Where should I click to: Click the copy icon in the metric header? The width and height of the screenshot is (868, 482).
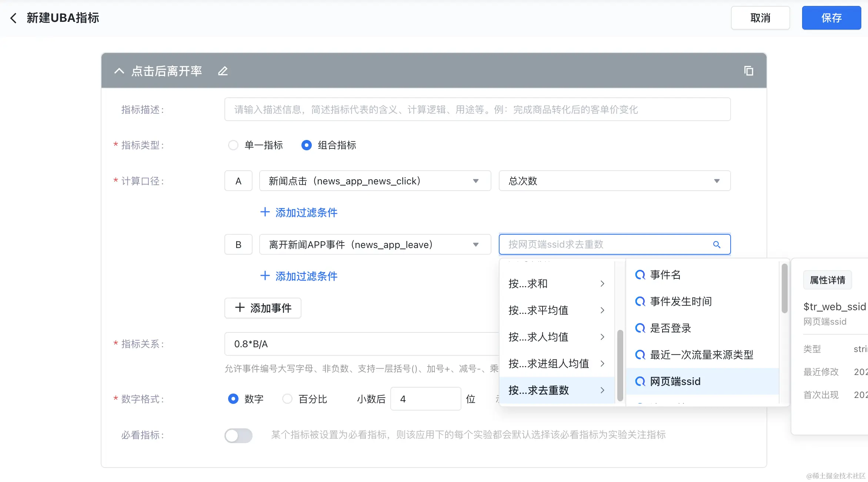click(748, 71)
